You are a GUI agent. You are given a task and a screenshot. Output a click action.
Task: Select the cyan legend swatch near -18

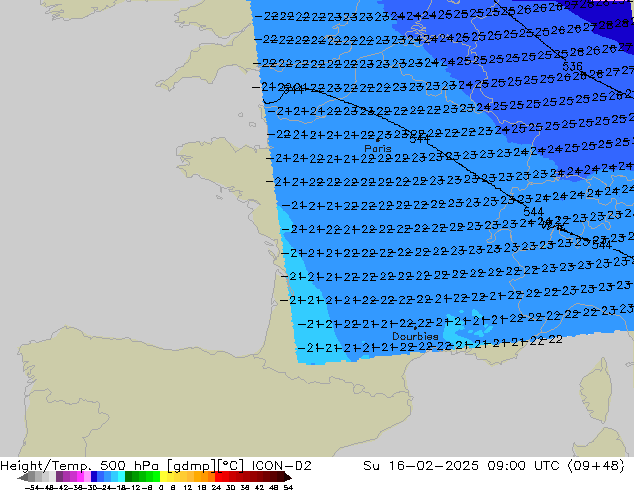[121, 477]
